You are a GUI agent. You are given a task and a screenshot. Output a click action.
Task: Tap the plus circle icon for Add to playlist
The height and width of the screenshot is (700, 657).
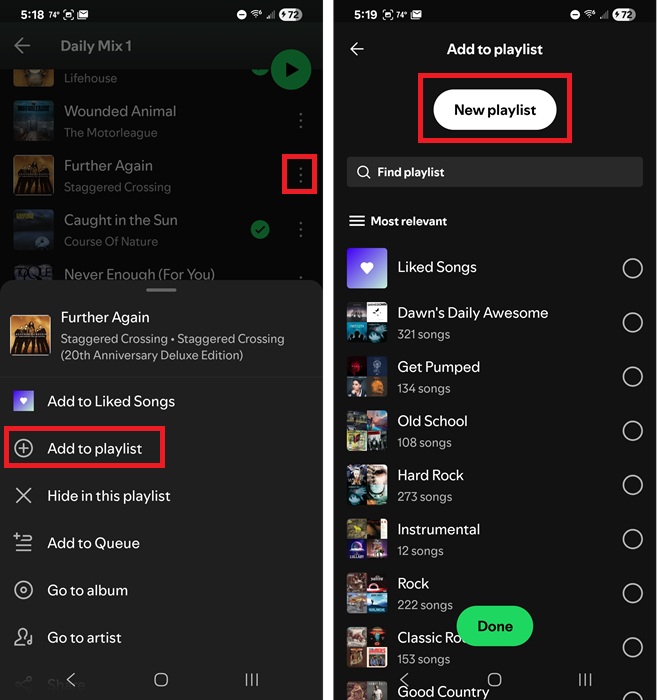[x=23, y=448]
